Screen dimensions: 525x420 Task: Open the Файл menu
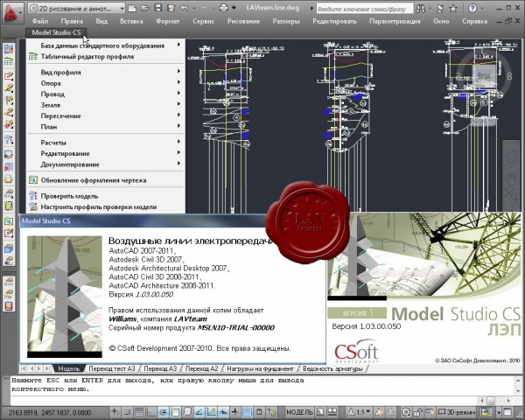click(x=40, y=21)
